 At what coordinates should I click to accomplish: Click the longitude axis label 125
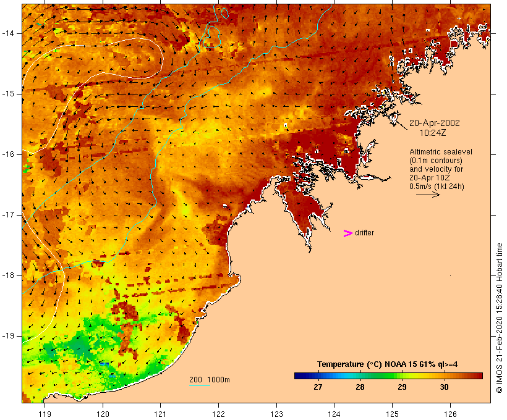coord(392,414)
